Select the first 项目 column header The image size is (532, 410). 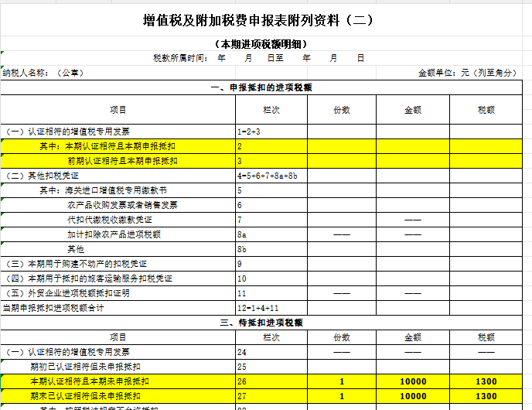(x=118, y=110)
